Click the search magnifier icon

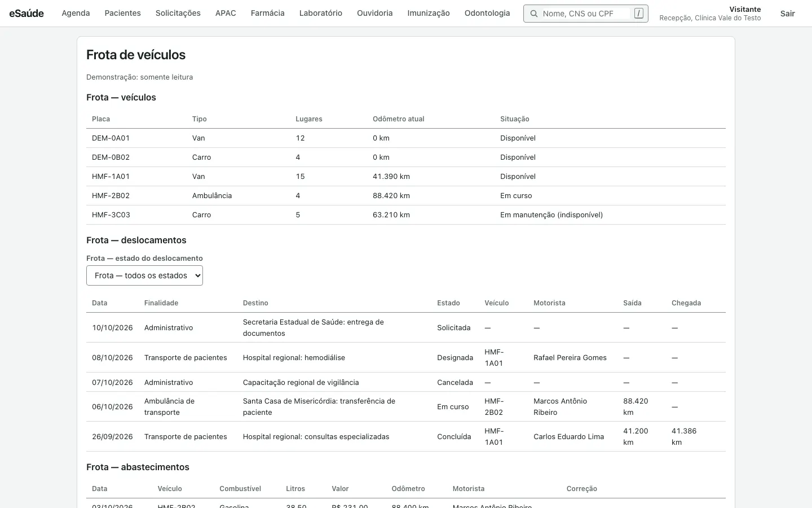(x=533, y=14)
